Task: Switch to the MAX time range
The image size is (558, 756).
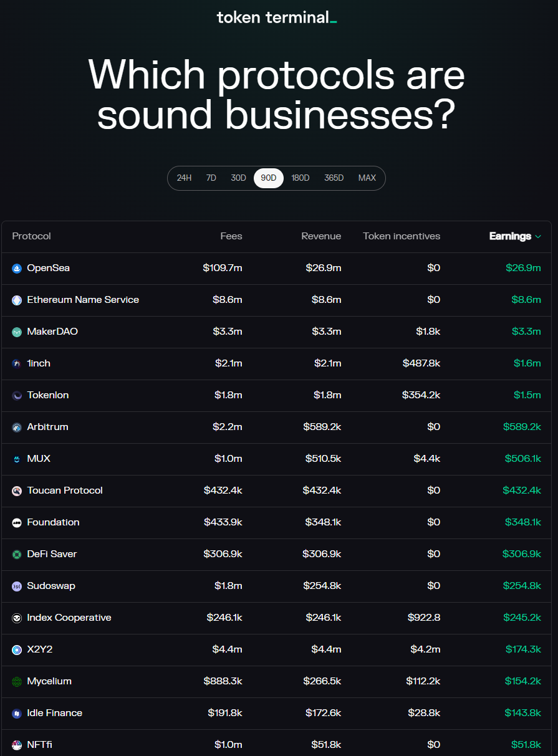Action: click(367, 178)
